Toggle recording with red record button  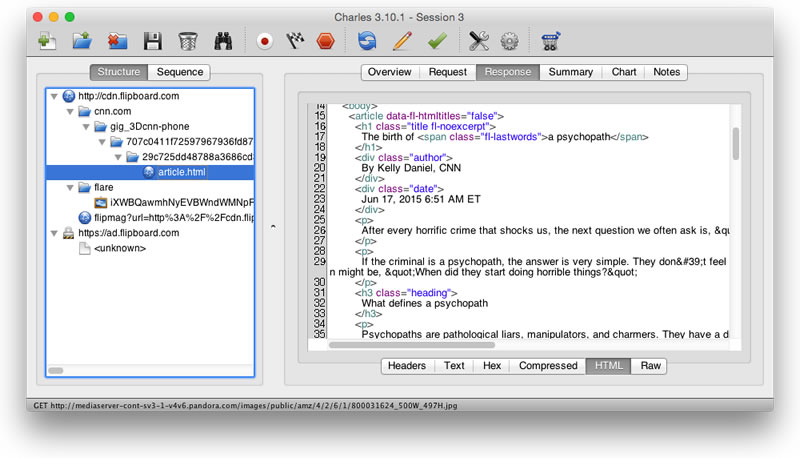click(x=264, y=41)
